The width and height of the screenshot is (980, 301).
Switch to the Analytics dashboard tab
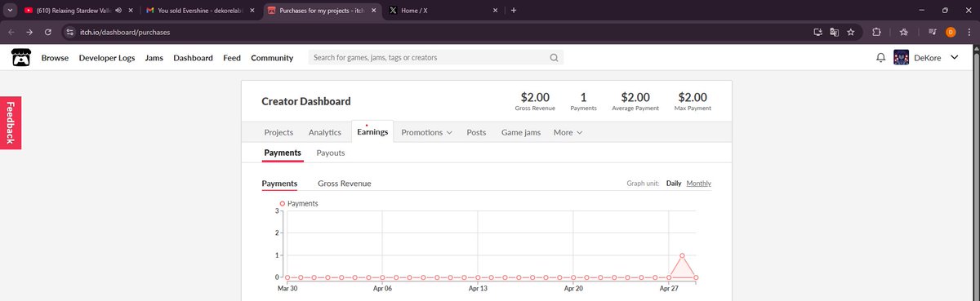pos(325,132)
